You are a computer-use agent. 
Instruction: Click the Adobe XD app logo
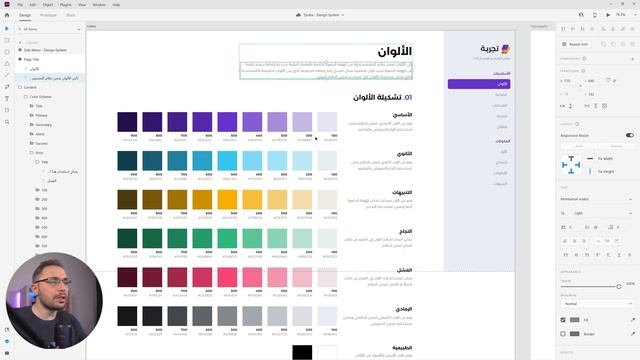tap(7, 4)
